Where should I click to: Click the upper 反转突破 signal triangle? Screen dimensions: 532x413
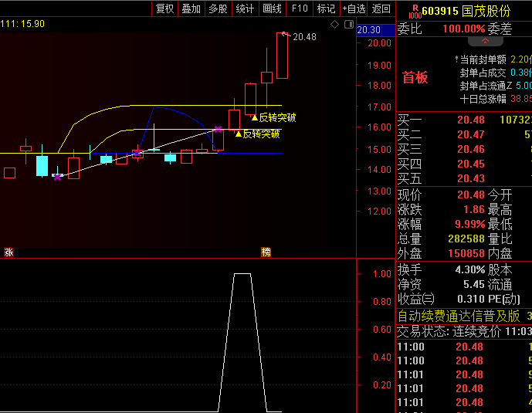click(255, 117)
